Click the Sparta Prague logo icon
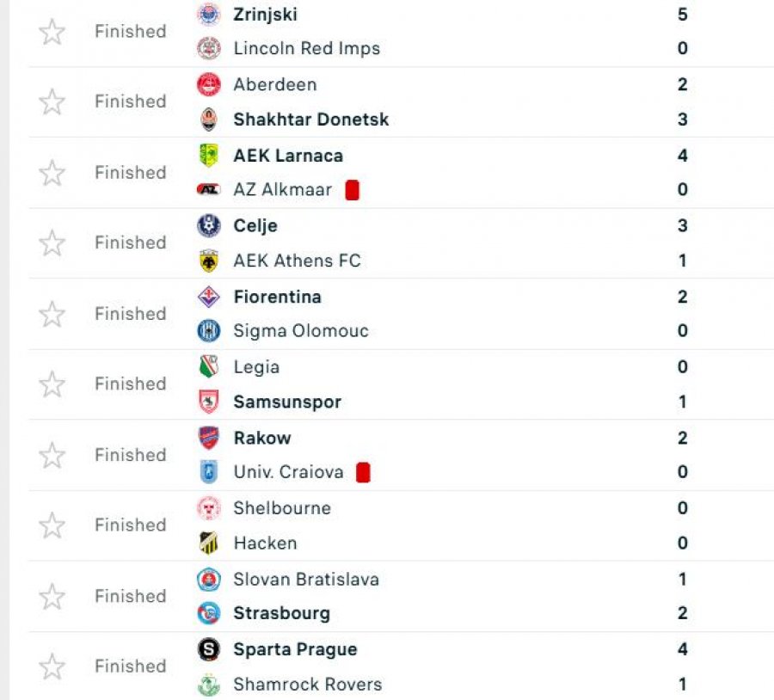This screenshot has height=700, width=774. 208,650
